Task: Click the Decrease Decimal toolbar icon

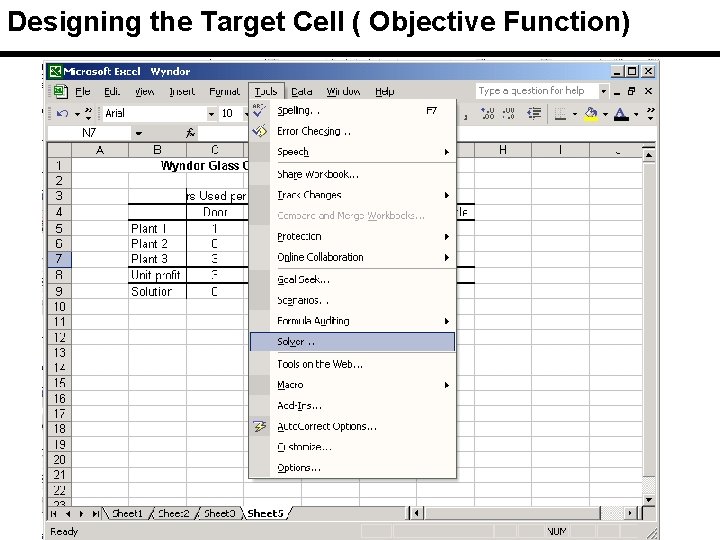Action: (508, 113)
